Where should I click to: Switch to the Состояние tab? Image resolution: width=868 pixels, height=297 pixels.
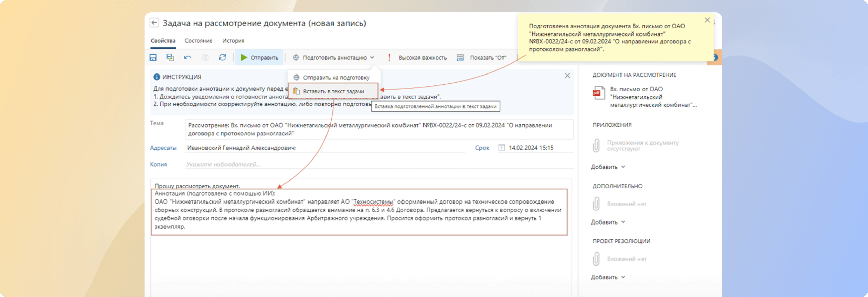pos(198,41)
